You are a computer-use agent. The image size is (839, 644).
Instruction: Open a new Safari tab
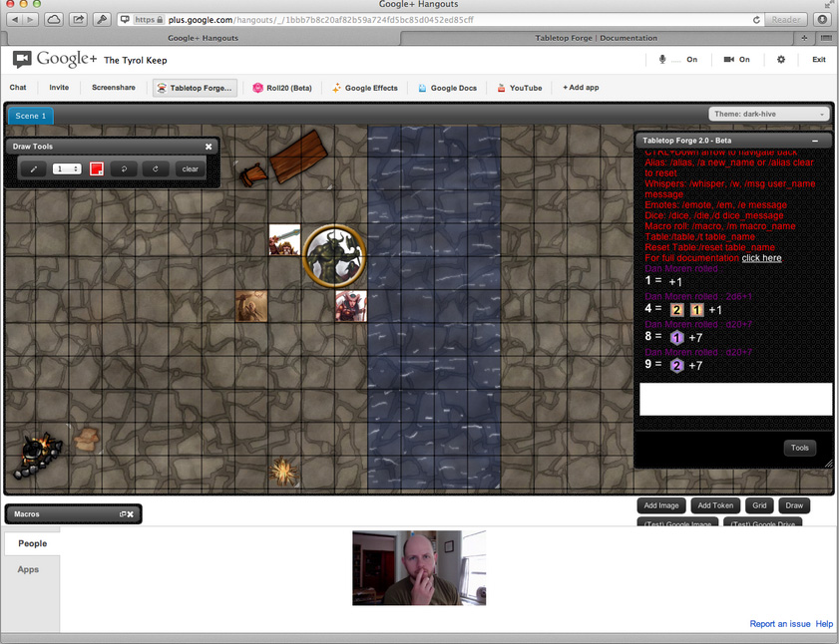click(804, 38)
